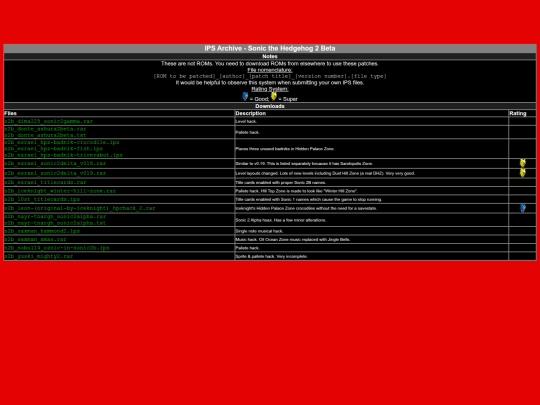Click 'Sprite & pallete hack. Very incomplete.' text
This screenshot has height=405, width=540.
tap(272, 256)
